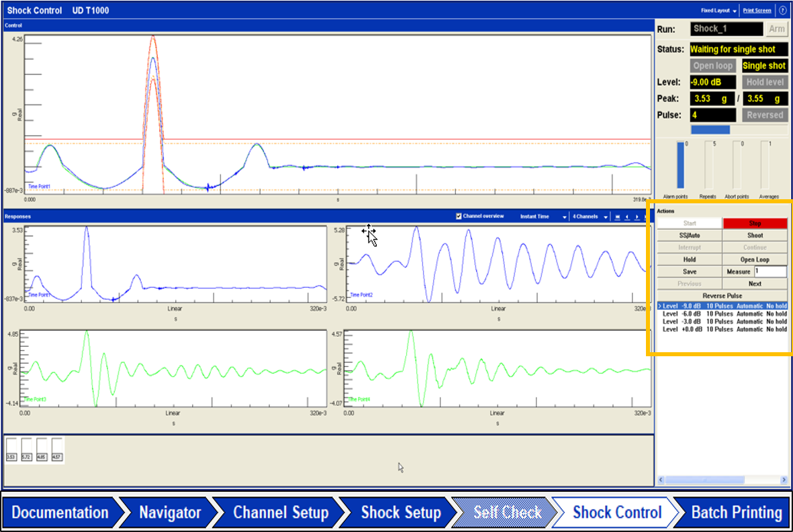This screenshot has width=793, height=532.
Task: Go to the Shock Setup step
Action: (400, 513)
